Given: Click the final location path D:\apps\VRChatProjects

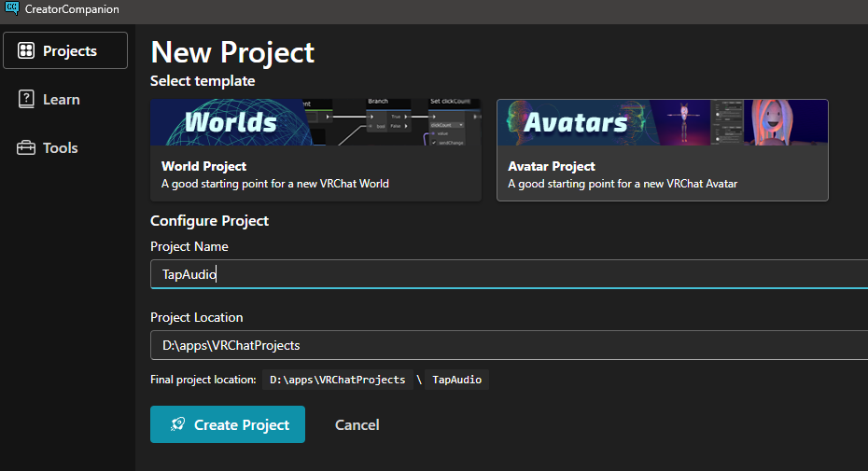Looking at the screenshot, I should click(338, 380).
